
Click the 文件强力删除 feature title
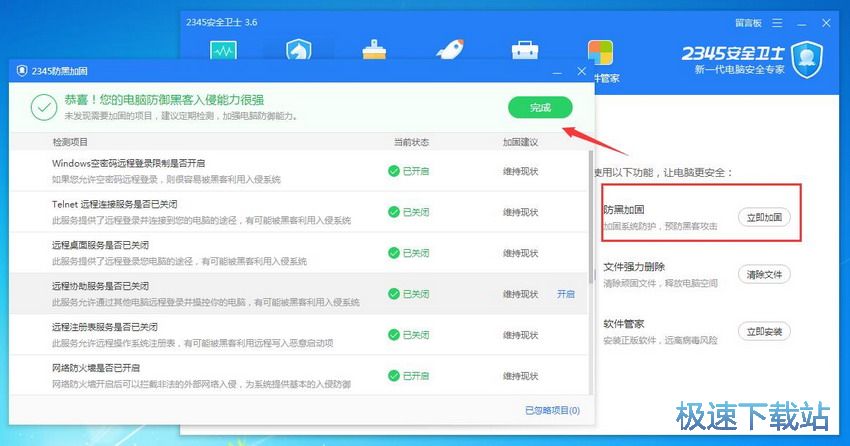pos(634,267)
